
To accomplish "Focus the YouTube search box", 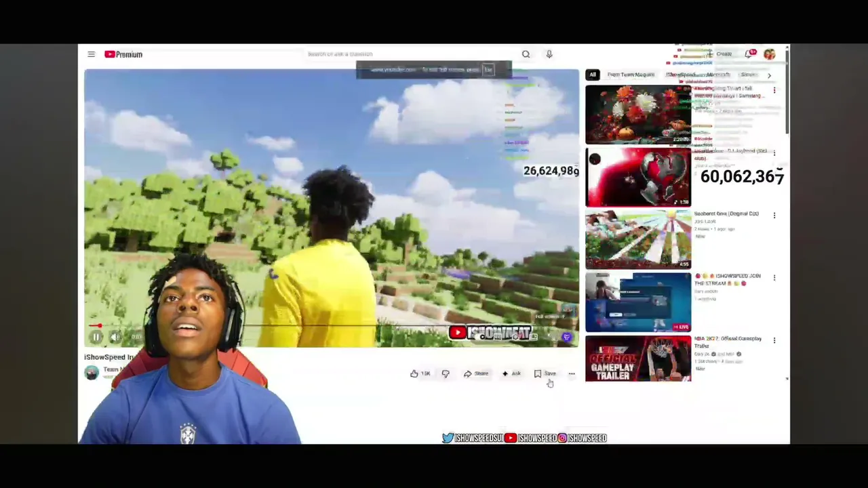I will [x=410, y=54].
